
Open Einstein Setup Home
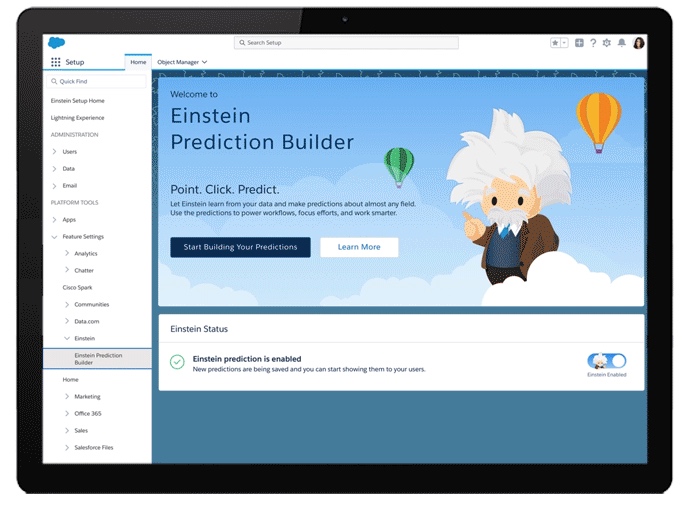(77, 101)
